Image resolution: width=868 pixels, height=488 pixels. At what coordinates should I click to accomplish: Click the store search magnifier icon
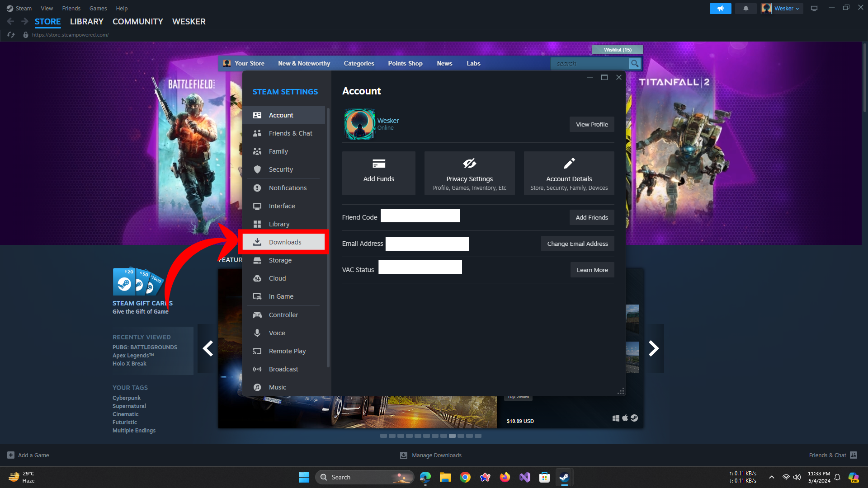pos(635,64)
